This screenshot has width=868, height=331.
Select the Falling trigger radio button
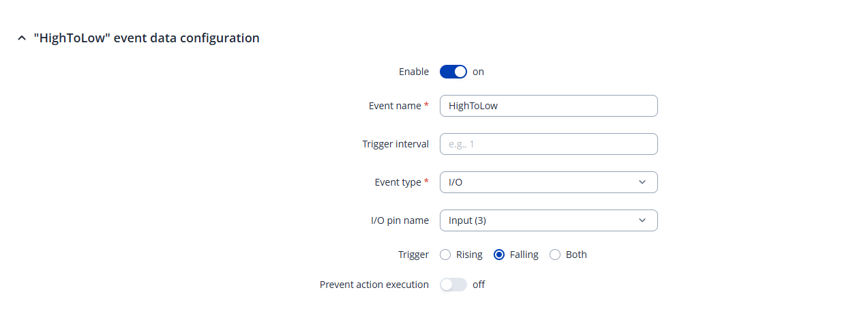point(499,255)
